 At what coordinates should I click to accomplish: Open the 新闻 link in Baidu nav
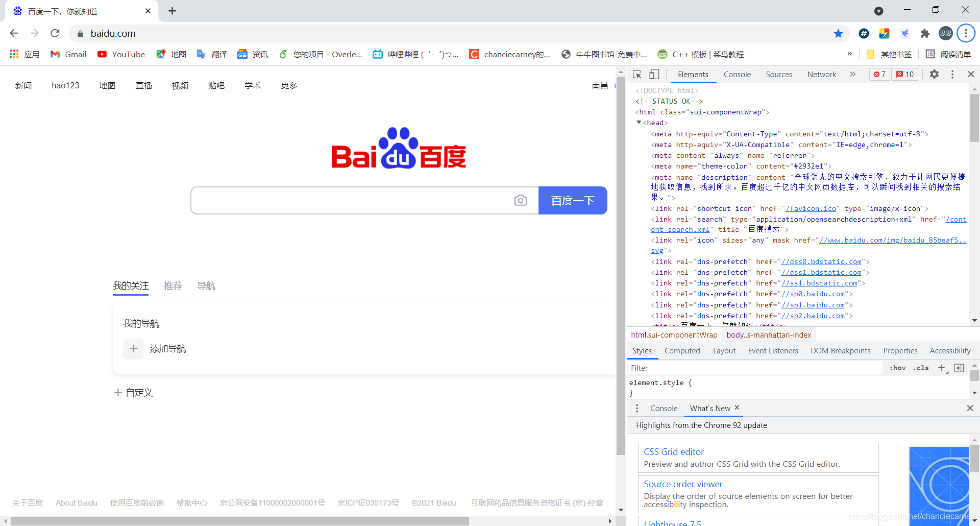(x=23, y=85)
